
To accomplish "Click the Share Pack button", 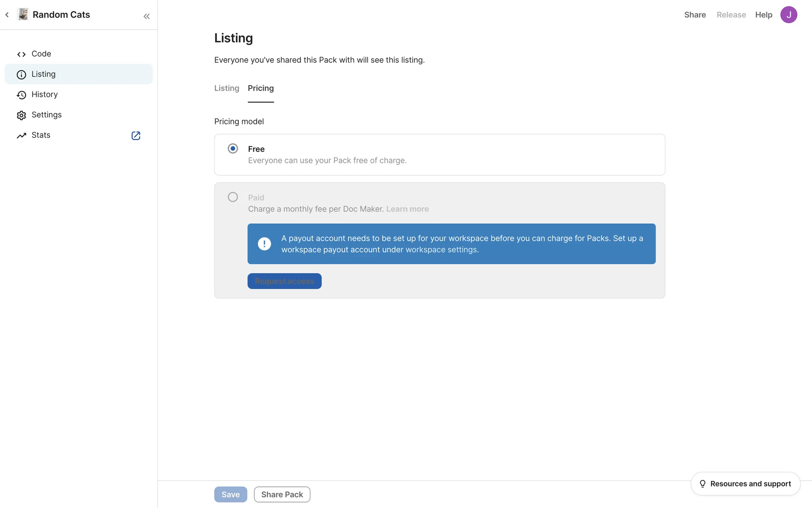I will pos(282,494).
